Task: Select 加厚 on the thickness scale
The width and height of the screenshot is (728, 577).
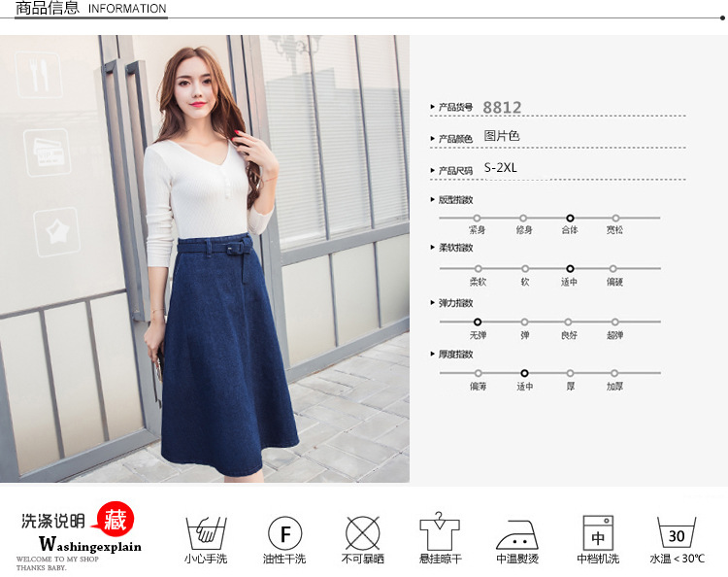Action: [x=614, y=373]
